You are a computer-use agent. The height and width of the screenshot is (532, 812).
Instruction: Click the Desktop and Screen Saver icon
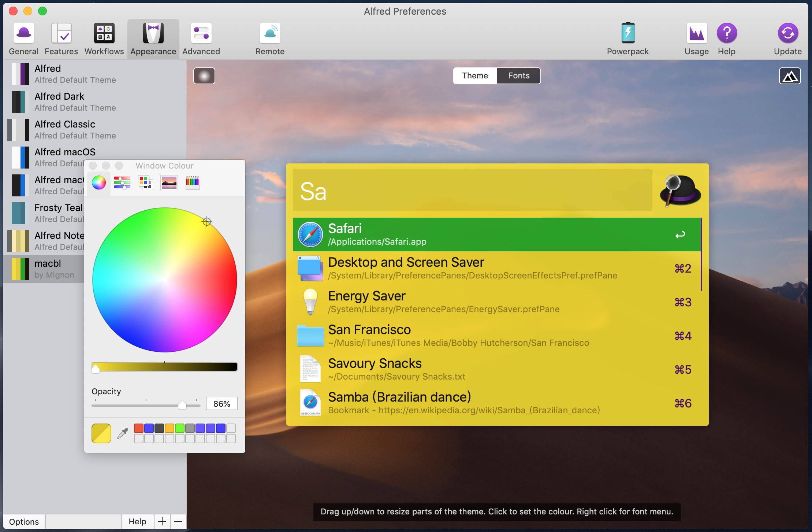[x=310, y=268]
